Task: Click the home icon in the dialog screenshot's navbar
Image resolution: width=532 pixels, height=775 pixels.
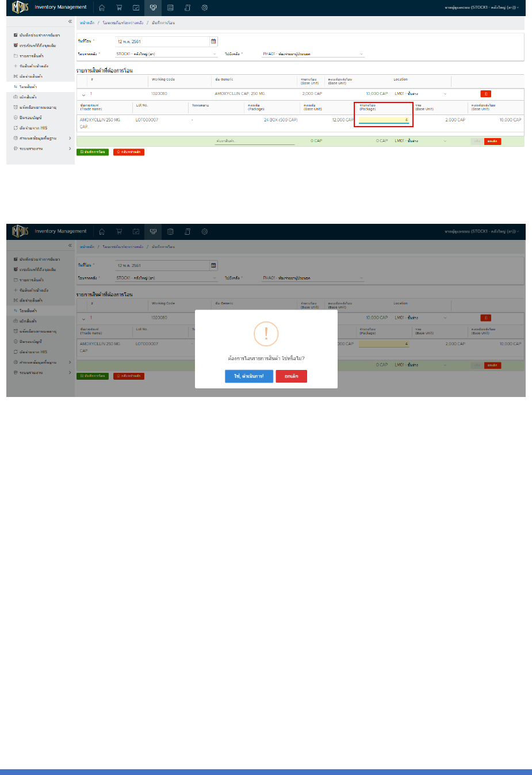Action: (x=102, y=231)
